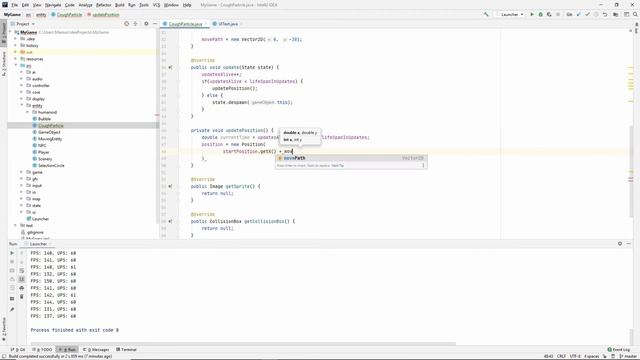Select the Launcher class in project tree
Viewport: 640px width, 360px height.
tap(40, 219)
